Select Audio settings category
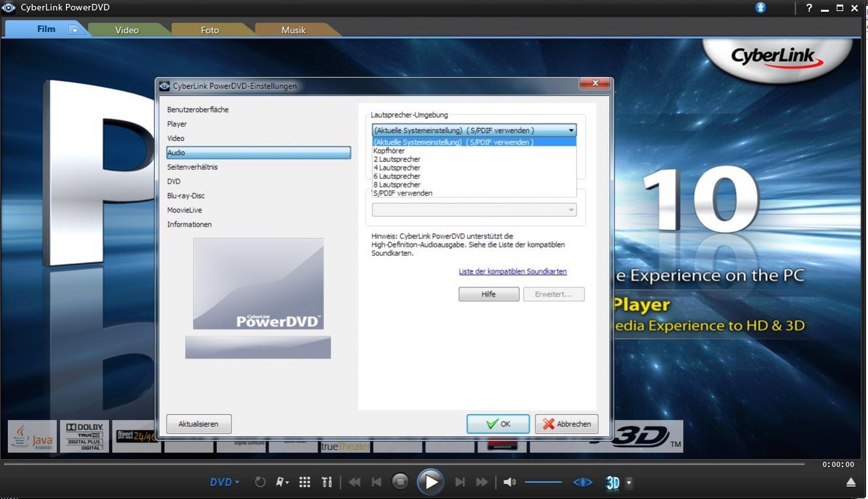The height and width of the screenshot is (499, 868). 259,153
